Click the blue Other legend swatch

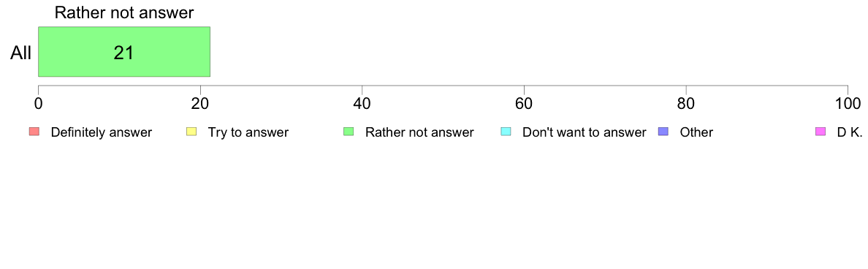click(663, 132)
